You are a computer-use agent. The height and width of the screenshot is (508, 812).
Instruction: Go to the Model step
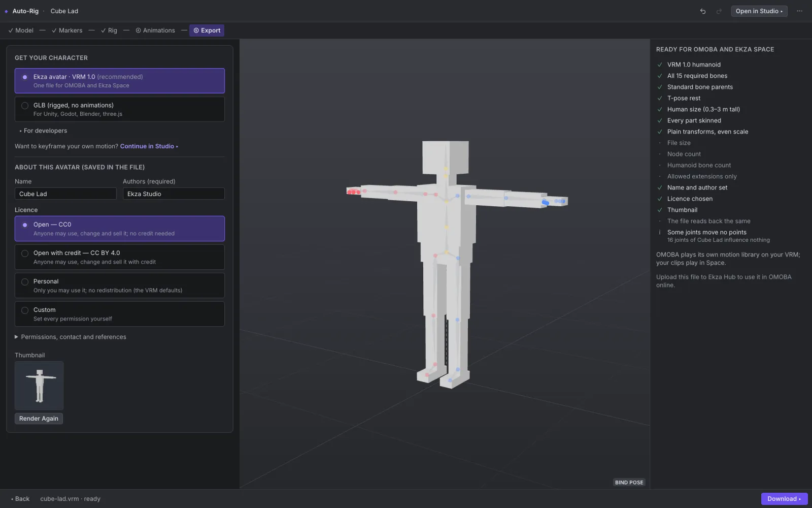coord(21,30)
